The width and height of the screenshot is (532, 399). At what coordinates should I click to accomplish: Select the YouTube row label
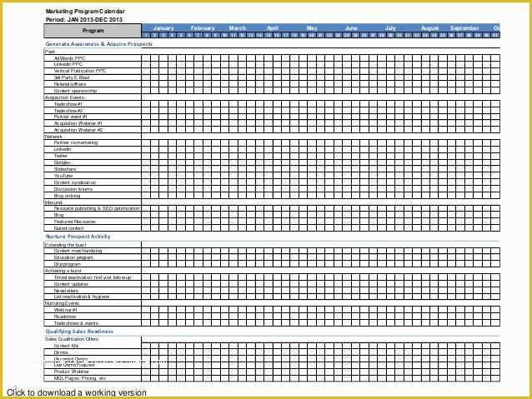(63, 176)
